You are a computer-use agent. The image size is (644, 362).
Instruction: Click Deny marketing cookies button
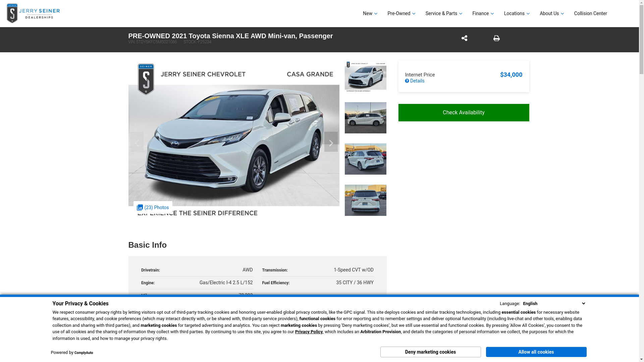point(430,352)
